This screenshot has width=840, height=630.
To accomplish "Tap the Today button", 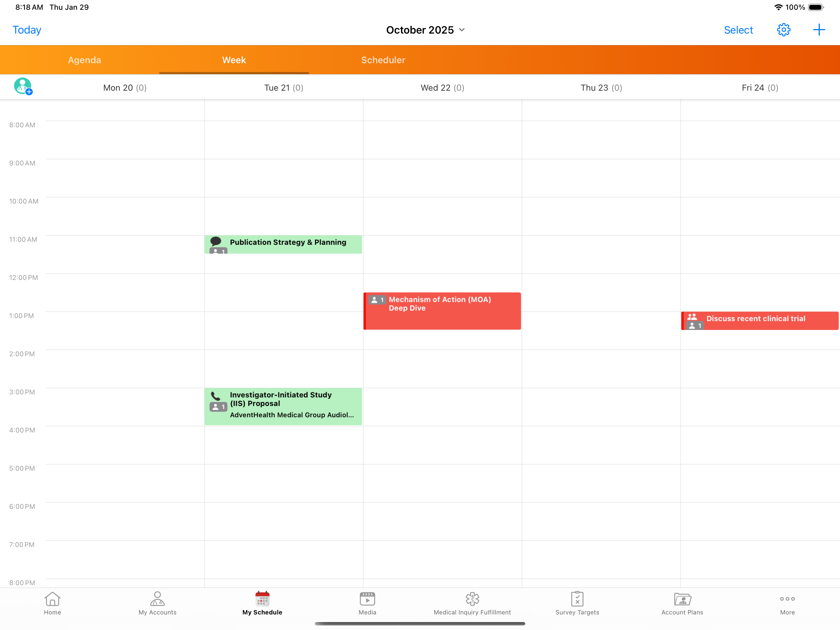I will tap(27, 30).
